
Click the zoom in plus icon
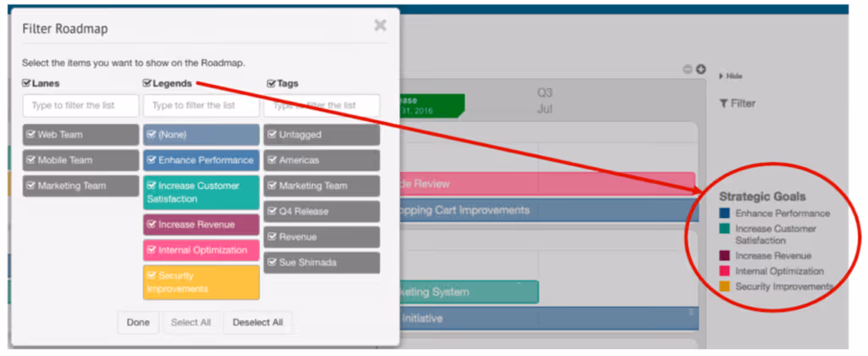(701, 70)
